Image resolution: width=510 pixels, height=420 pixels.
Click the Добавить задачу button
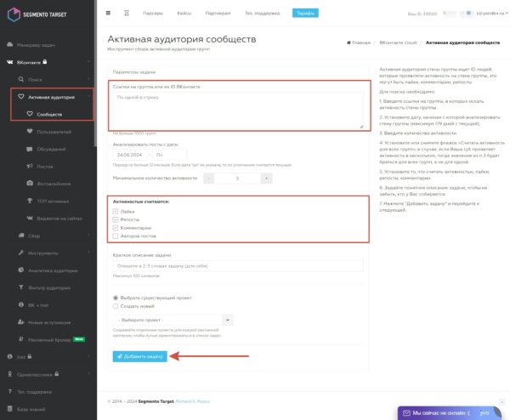140,356
